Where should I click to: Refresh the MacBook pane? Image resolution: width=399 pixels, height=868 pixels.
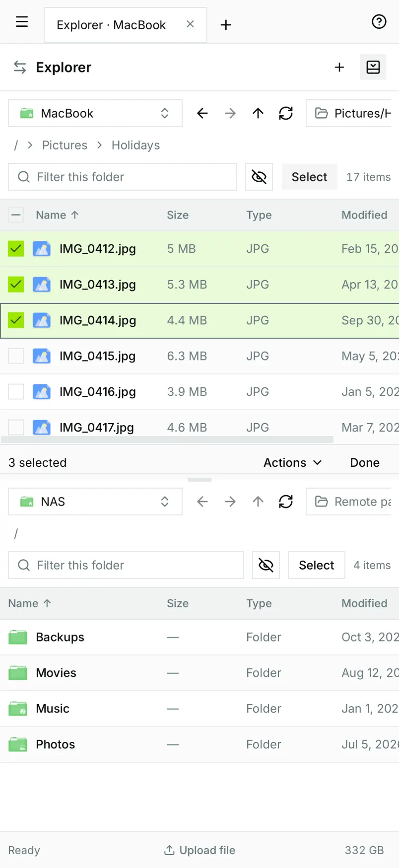(x=286, y=113)
